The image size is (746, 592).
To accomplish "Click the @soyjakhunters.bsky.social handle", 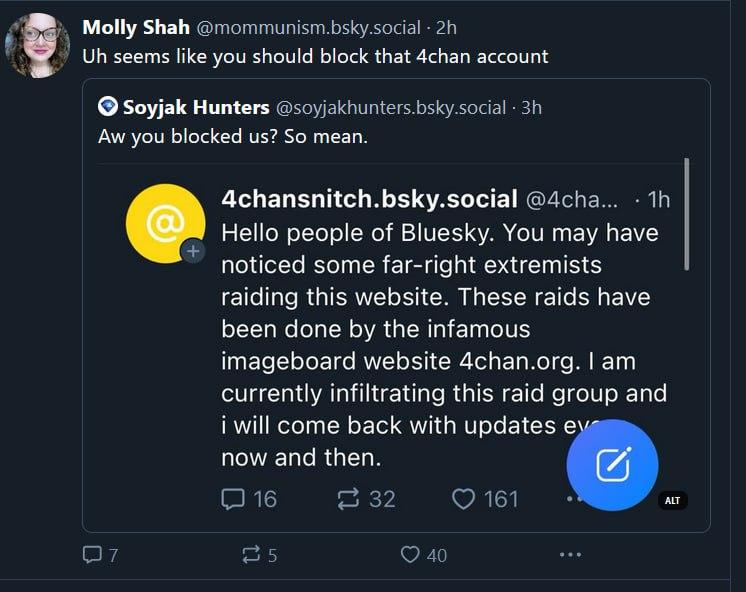I will [x=390, y=107].
